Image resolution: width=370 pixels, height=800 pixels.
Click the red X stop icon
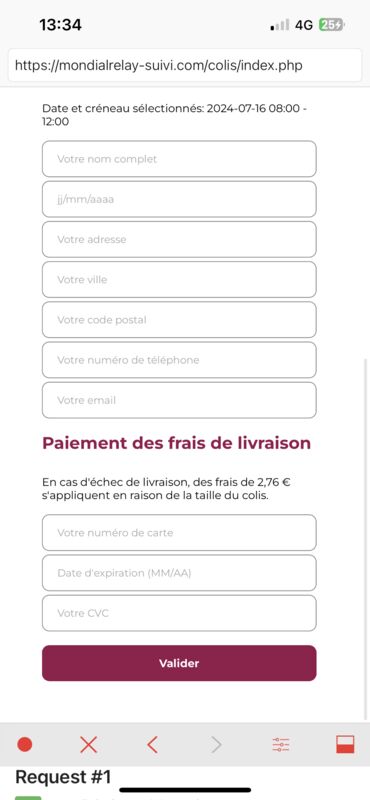click(x=89, y=745)
